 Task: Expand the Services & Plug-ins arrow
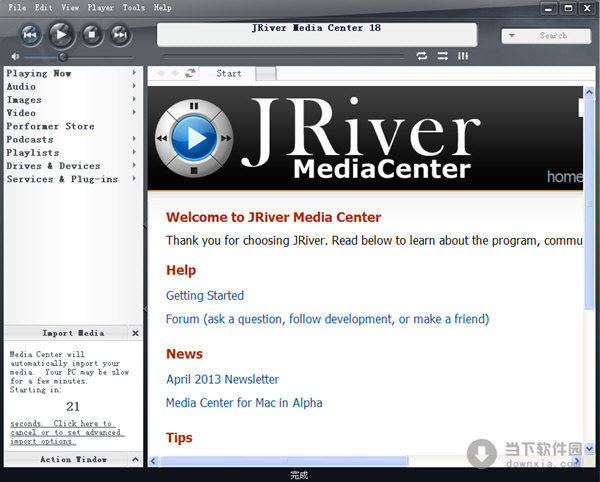(x=134, y=178)
